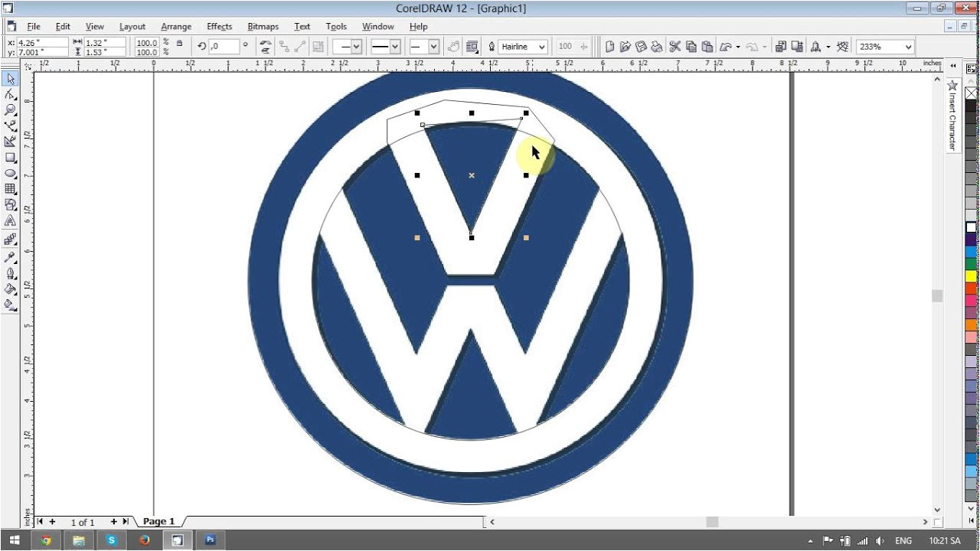Select the Ellipse tool
The image size is (980, 551).
point(10,173)
